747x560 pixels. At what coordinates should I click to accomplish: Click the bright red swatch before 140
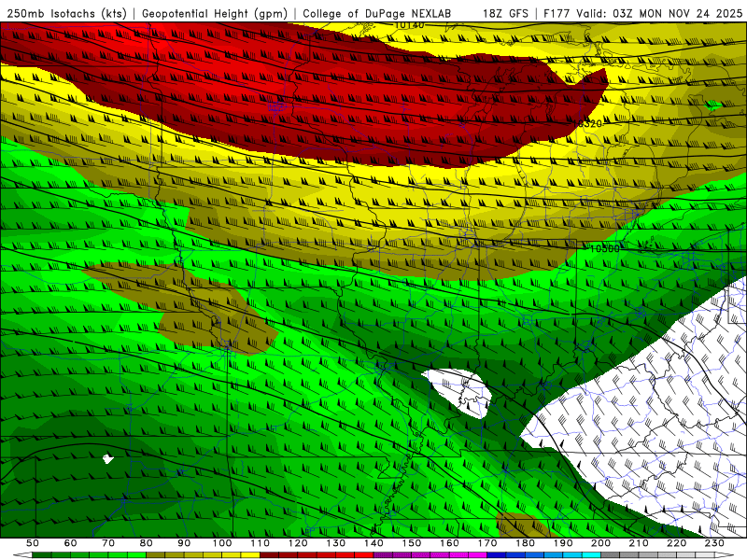pos(364,554)
